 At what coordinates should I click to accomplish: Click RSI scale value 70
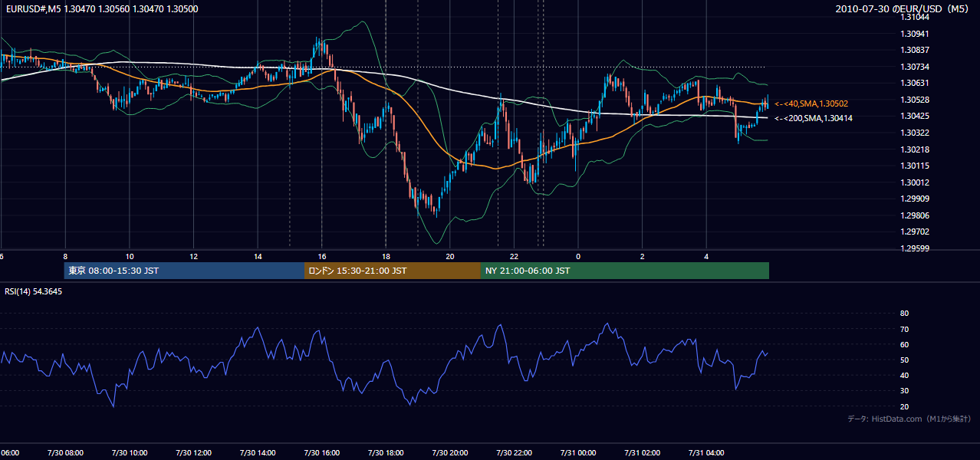point(905,329)
